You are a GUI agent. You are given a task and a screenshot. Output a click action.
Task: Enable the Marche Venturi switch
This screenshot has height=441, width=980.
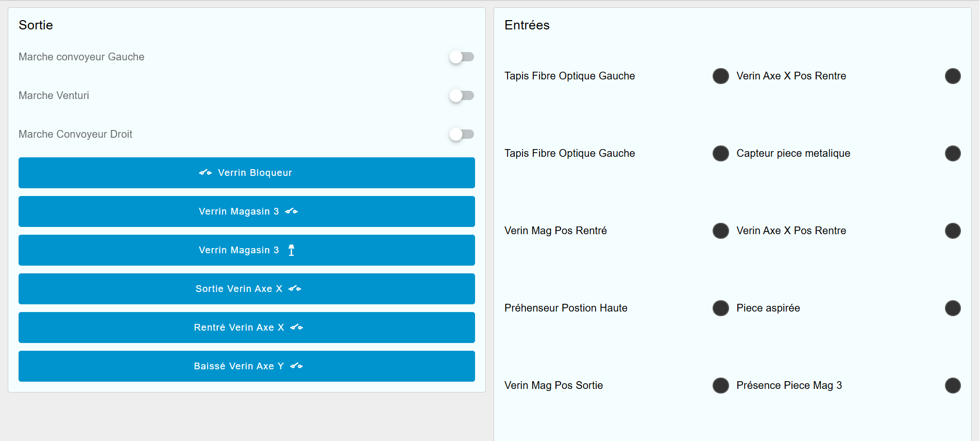point(461,95)
